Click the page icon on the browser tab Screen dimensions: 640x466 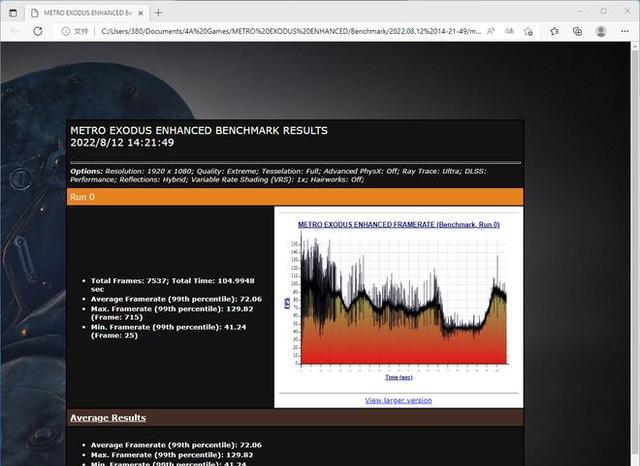(35, 13)
